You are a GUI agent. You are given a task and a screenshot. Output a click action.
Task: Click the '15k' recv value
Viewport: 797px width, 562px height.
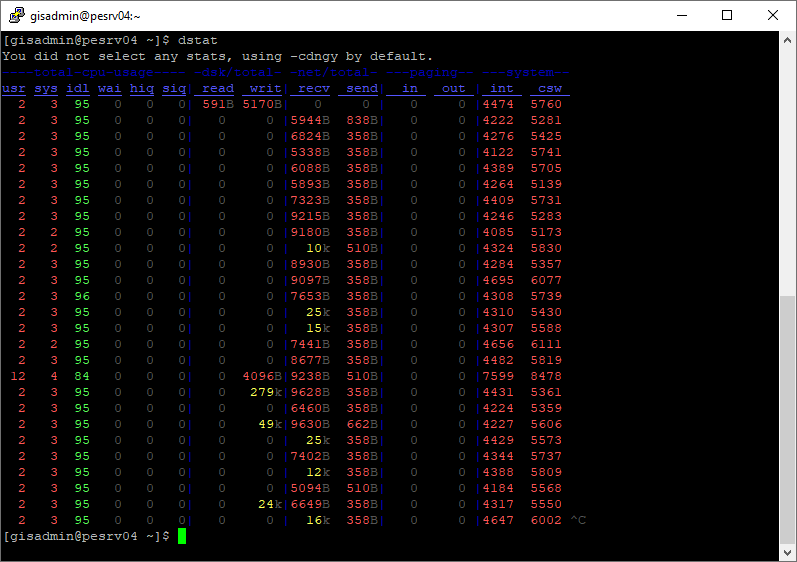318,328
